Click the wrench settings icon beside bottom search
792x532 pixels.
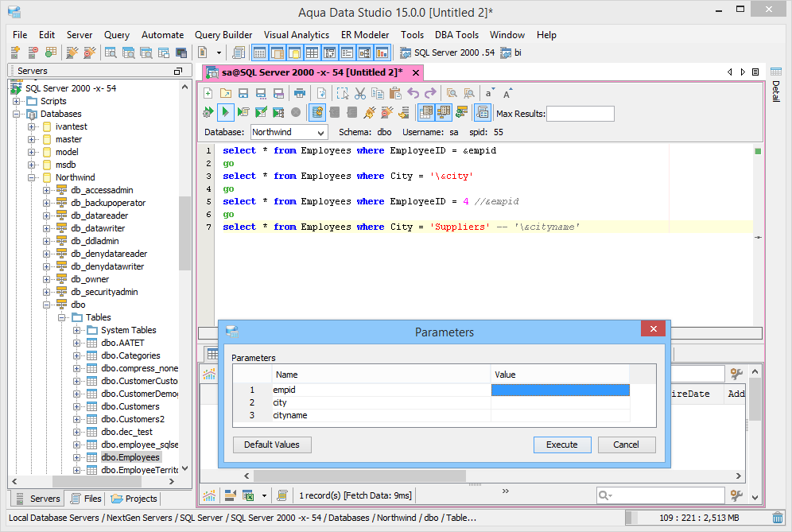coord(736,495)
